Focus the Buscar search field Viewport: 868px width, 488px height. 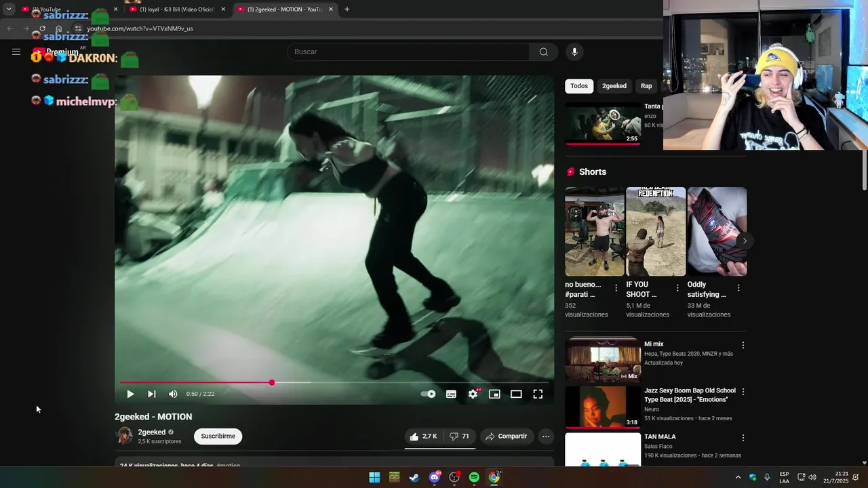point(409,52)
